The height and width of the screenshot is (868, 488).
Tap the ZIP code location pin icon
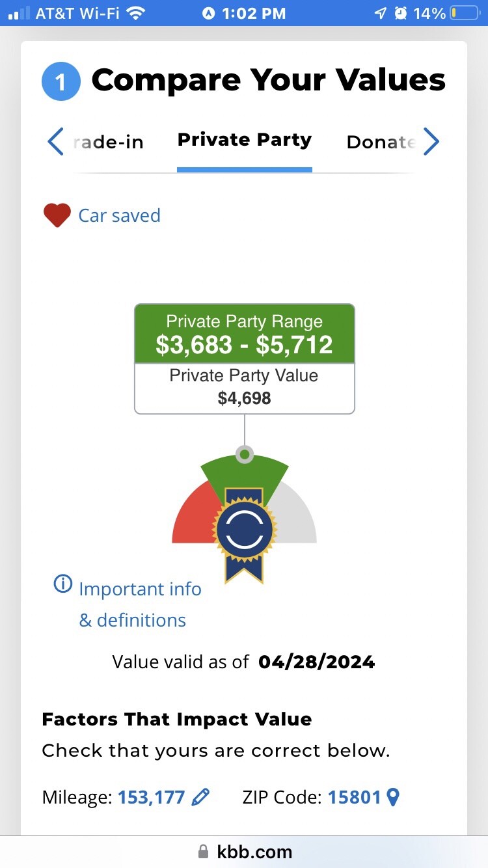coord(393,797)
